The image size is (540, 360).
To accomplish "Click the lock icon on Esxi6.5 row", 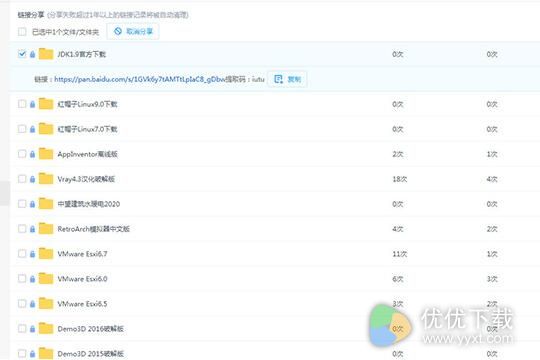I will click(x=32, y=304).
